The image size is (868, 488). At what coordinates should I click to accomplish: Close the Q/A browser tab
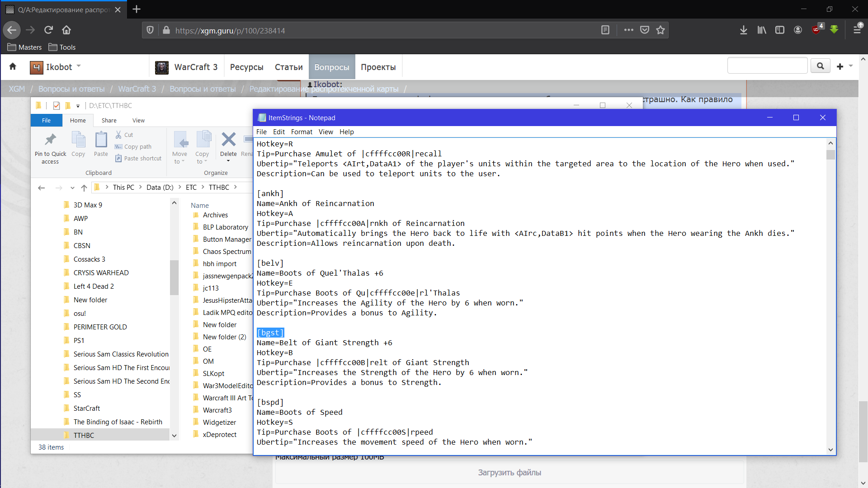coord(118,9)
